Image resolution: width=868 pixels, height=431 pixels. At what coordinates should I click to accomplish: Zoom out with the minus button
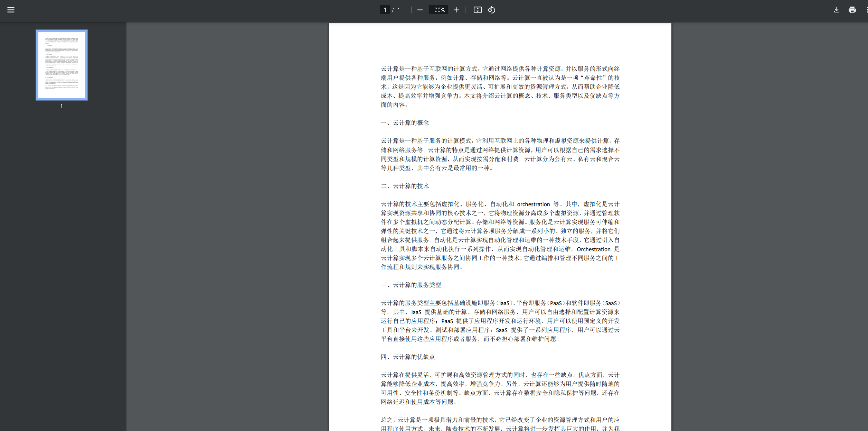click(420, 10)
